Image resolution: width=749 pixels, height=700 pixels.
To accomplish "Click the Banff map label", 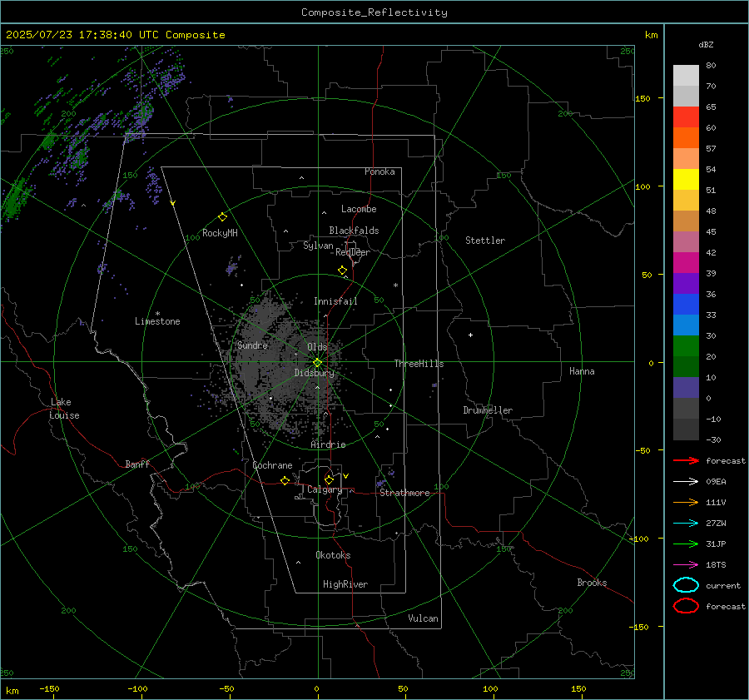I will (x=137, y=464).
